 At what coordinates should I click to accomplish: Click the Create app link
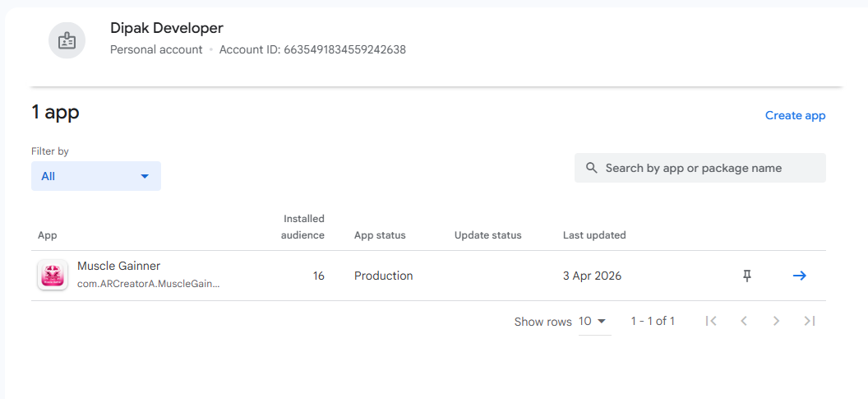click(795, 115)
